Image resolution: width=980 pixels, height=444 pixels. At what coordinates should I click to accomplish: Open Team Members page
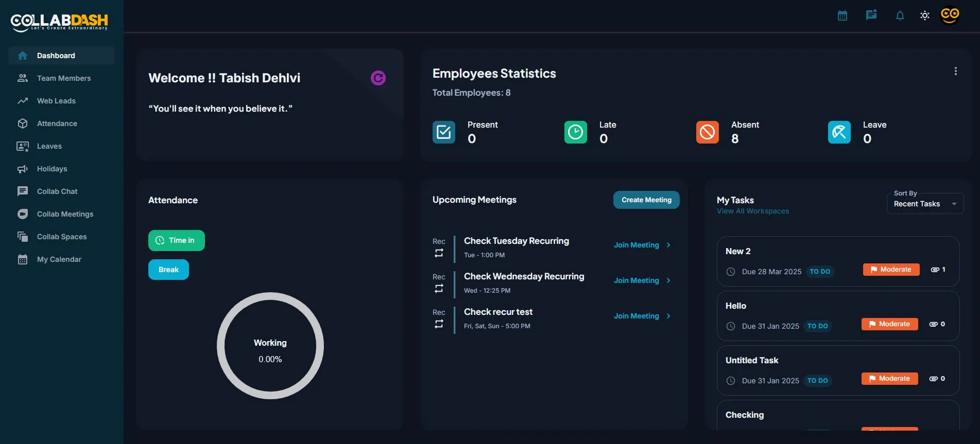click(61, 78)
